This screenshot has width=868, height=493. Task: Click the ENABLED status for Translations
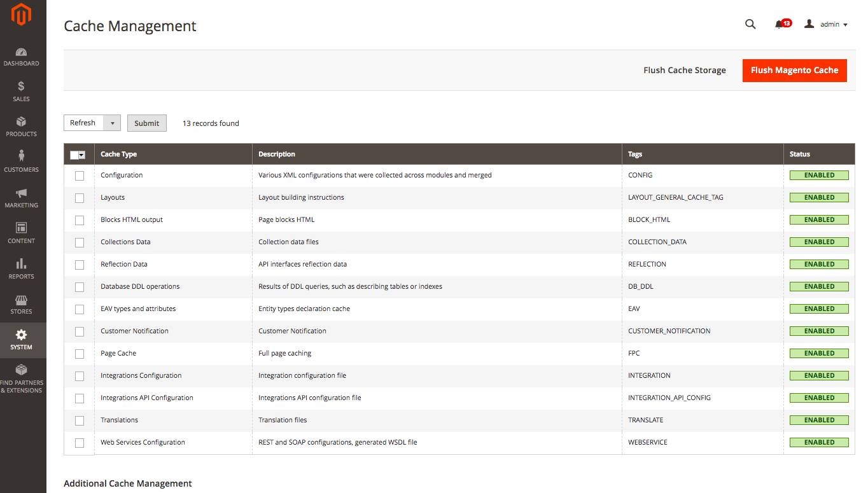pyautogui.click(x=819, y=420)
